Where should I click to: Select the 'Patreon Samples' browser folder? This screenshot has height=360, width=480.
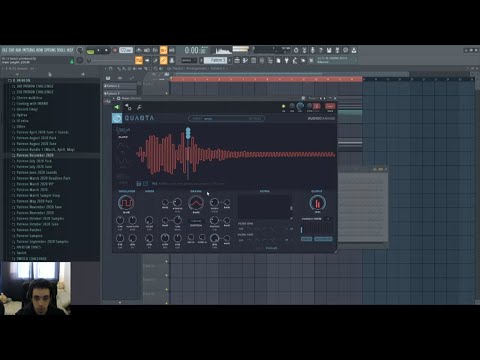click(x=29, y=236)
